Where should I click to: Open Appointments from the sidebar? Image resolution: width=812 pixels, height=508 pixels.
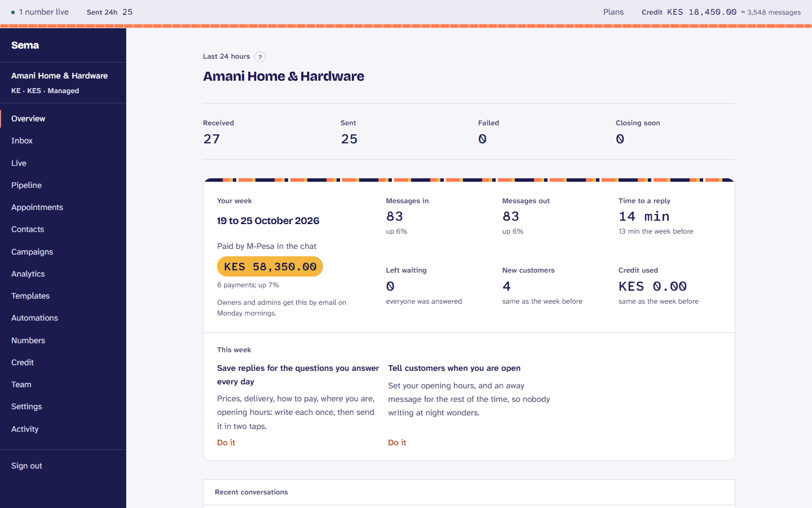pyautogui.click(x=63, y=207)
